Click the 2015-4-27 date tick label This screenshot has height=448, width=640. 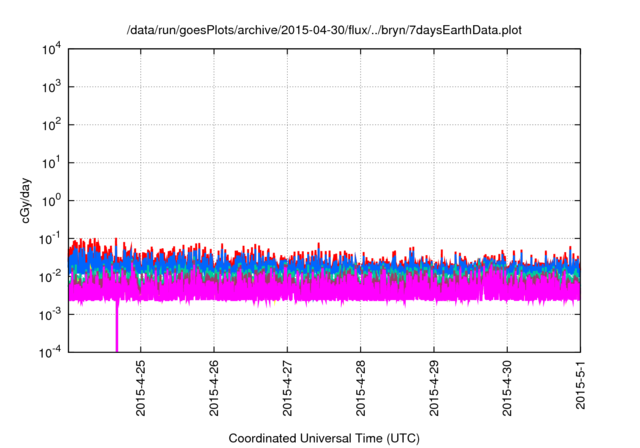click(287, 388)
